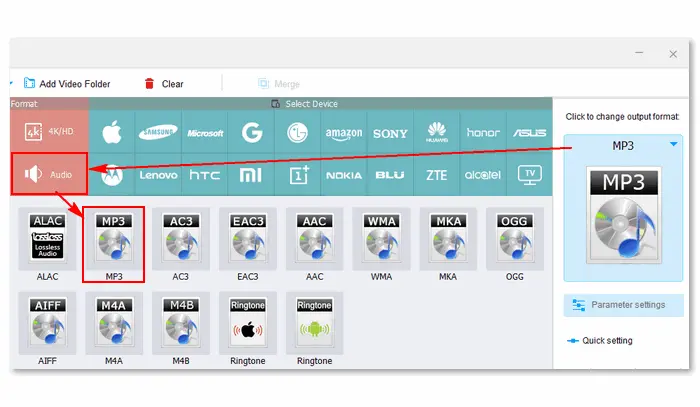Minimize the converter window
The image size is (700, 407).
pos(639,53)
